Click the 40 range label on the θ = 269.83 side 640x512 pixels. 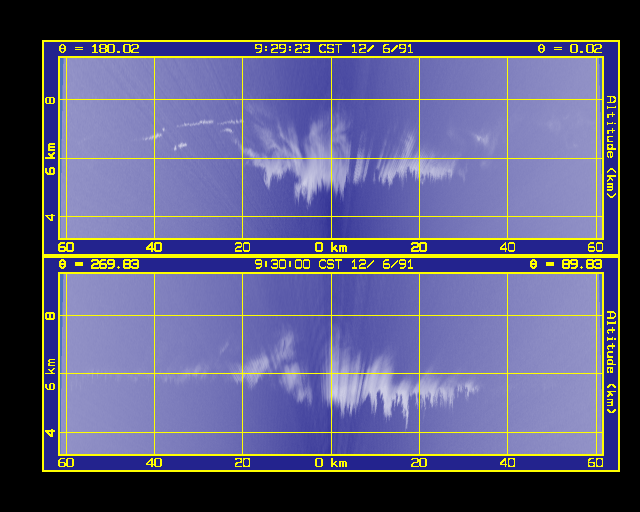[154, 463]
